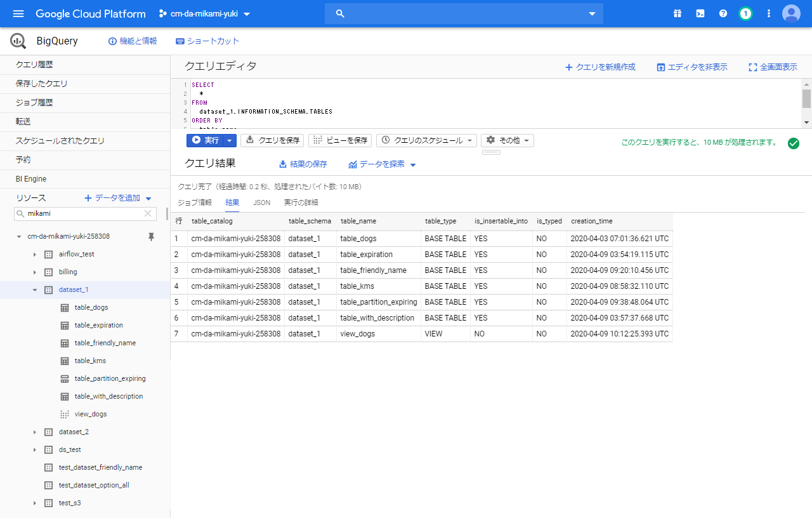Open the クエリのスケジュール dropdown
812x518 pixels.
pyautogui.click(x=426, y=140)
